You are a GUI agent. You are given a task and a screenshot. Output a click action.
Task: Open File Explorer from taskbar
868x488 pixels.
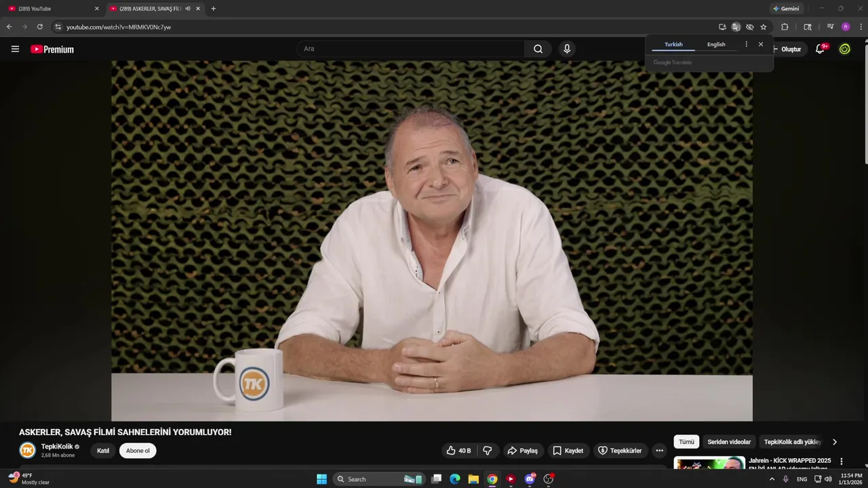click(x=473, y=479)
